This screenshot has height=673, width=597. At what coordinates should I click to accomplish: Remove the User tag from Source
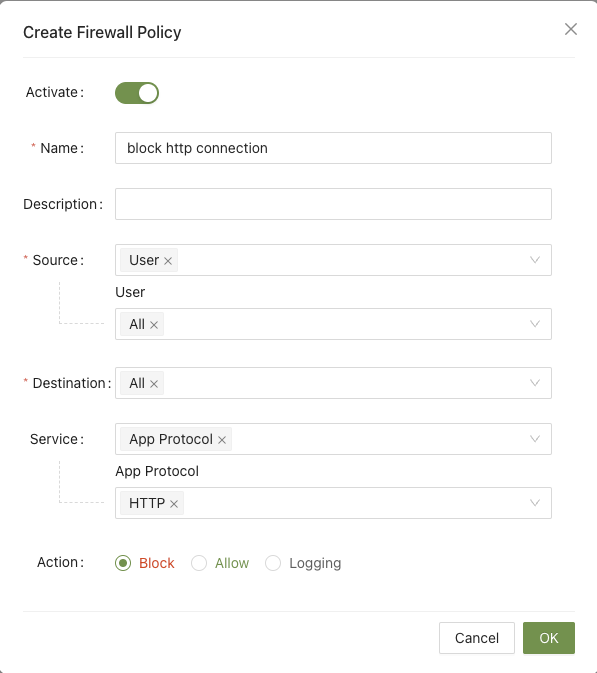tap(168, 261)
